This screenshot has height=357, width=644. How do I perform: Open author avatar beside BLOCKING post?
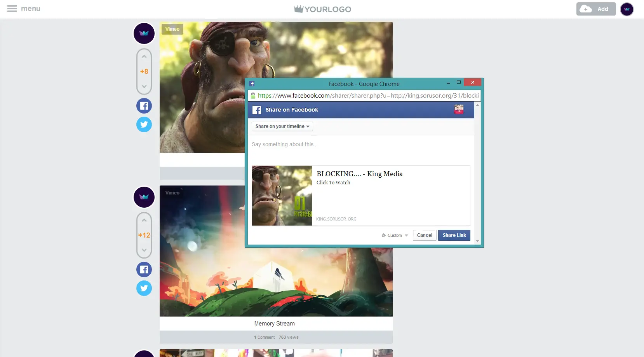[x=144, y=33]
